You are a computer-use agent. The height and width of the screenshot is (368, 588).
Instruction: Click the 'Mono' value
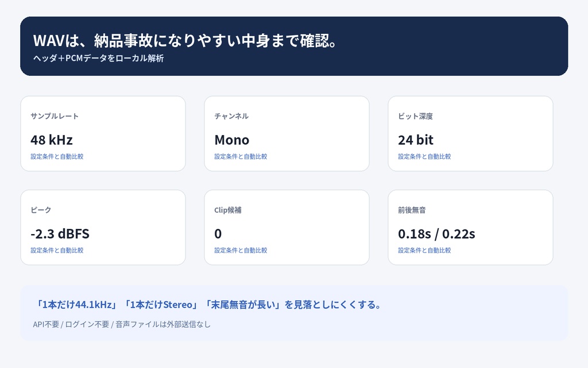pyautogui.click(x=232, y=140)
